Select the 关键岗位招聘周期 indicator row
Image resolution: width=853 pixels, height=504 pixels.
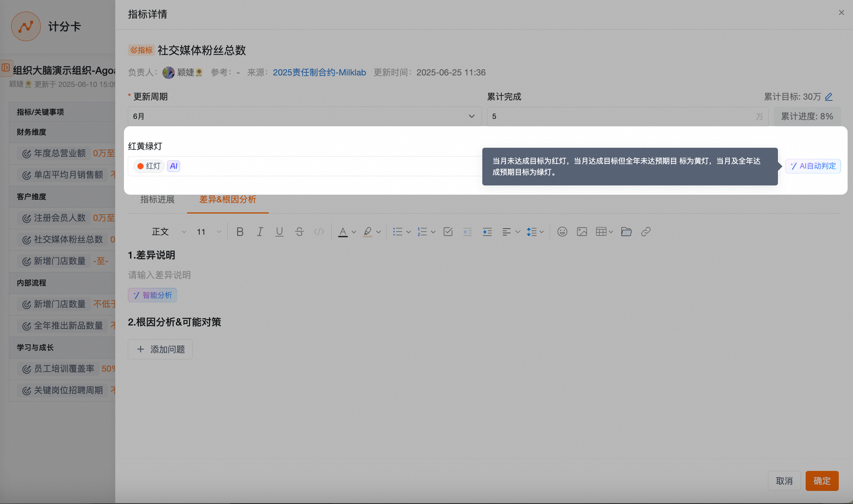(63, 391)
